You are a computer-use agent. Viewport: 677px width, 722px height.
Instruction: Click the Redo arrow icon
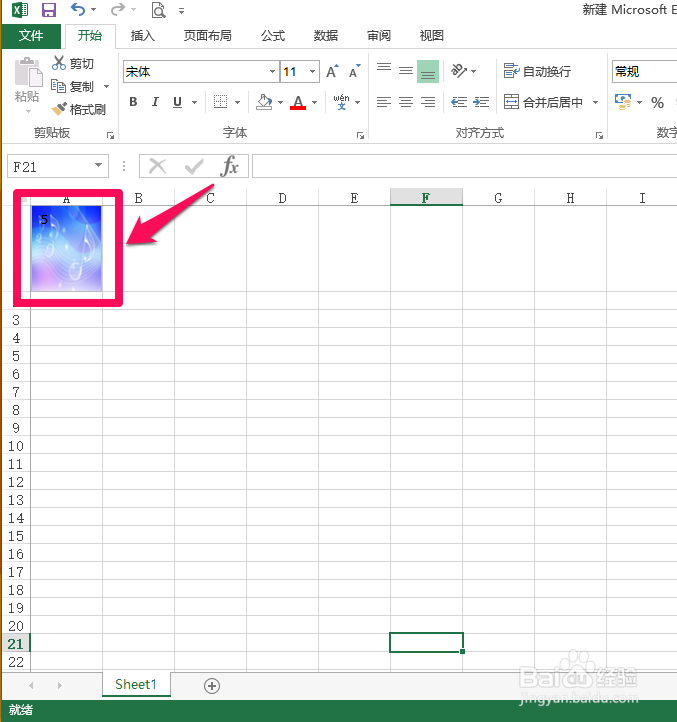pos(118,9)
